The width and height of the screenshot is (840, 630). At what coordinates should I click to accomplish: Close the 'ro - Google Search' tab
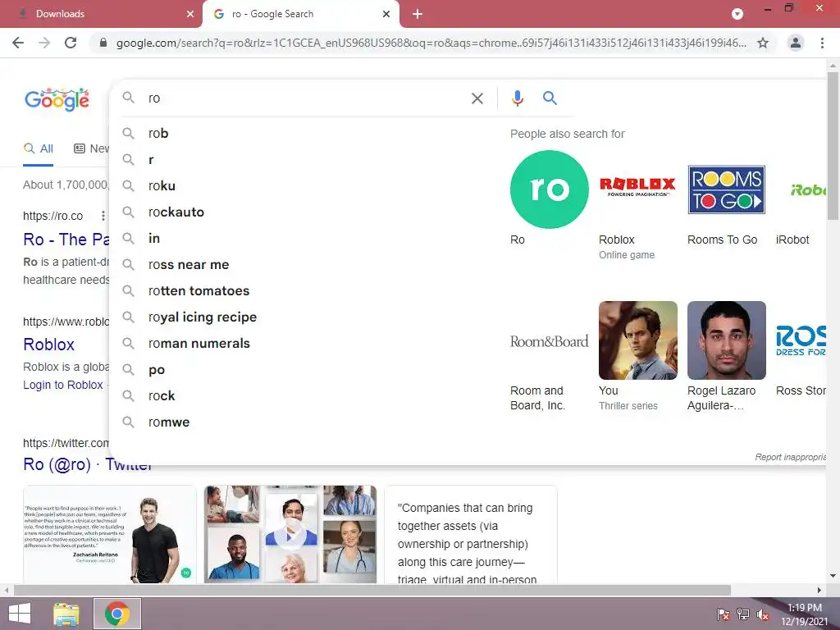coord(386,14)
